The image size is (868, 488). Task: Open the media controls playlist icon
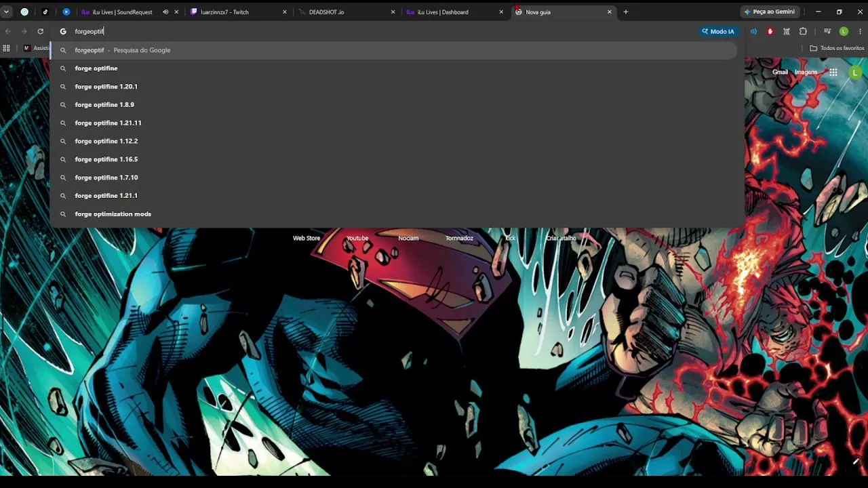(827, 31)
